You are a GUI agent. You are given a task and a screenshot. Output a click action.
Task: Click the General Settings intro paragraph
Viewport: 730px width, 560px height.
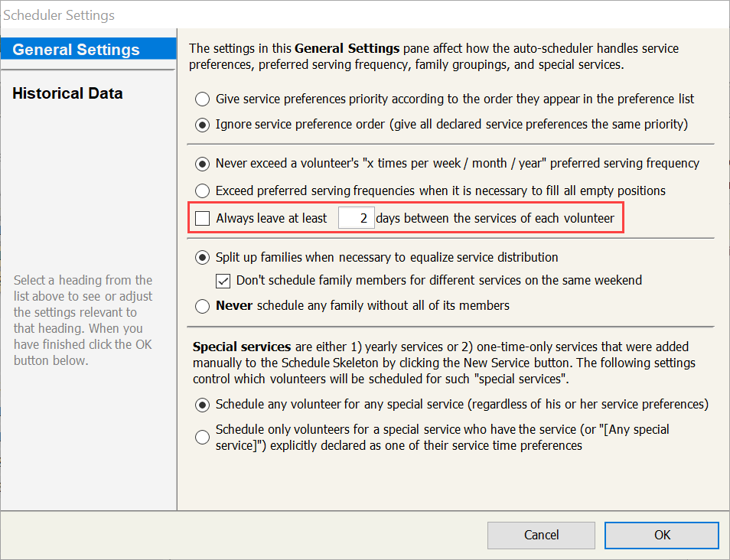click(x=433, y=57)
